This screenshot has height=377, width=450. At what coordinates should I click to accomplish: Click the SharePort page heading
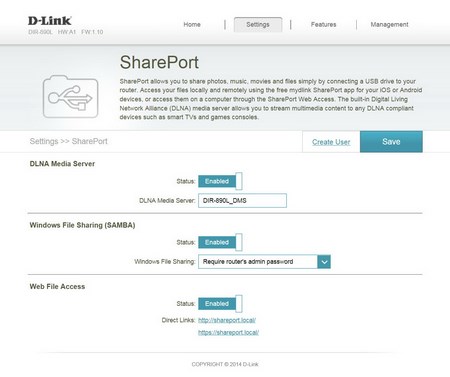pyautogui.click(x=159, y=62)
